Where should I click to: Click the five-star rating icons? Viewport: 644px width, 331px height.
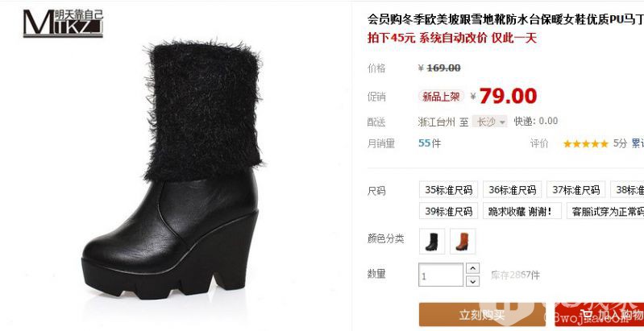coord(585,143)
